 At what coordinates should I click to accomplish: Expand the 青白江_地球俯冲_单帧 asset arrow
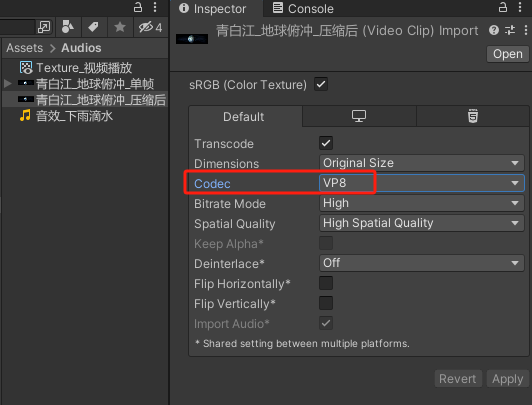[x=7, y=83]
